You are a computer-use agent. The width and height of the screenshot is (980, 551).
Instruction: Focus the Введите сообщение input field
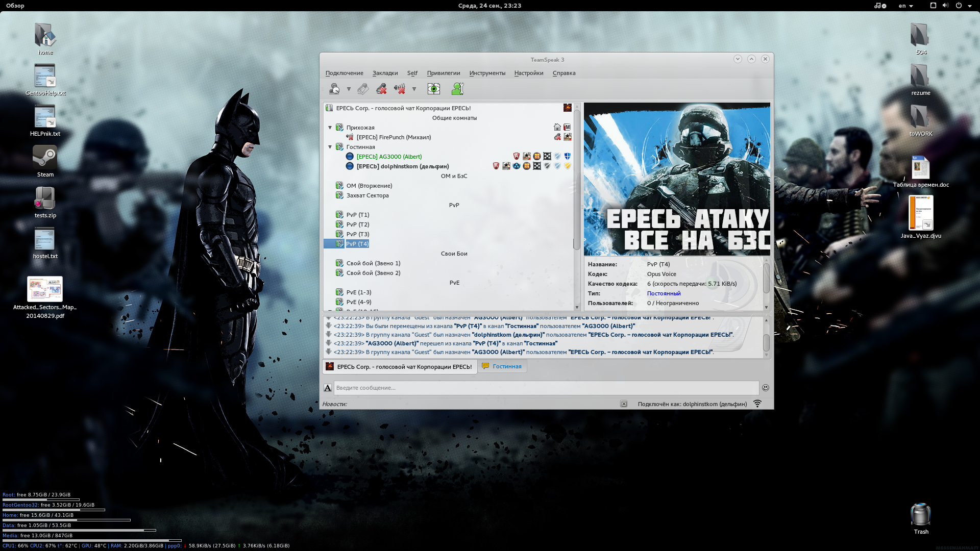pos(546,388)
